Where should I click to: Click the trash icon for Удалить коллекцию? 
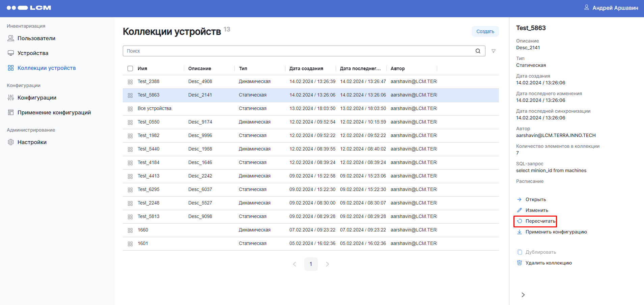(x=520, y=263)
